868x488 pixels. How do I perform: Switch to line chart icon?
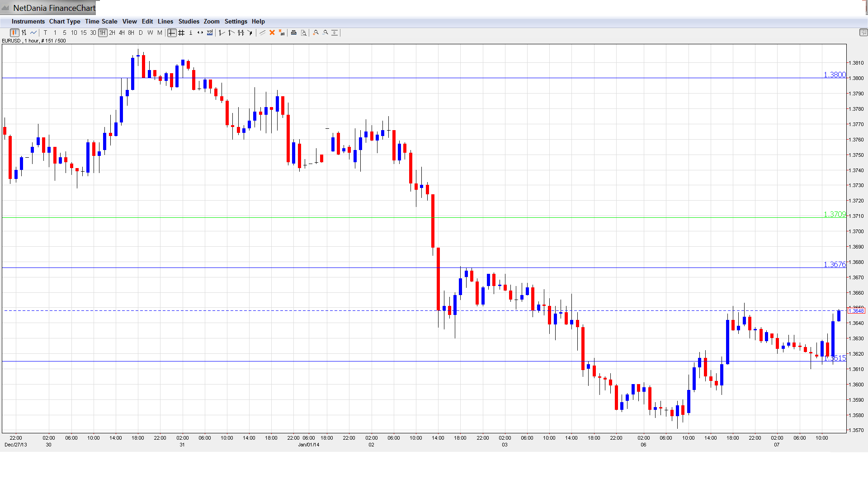[33, 33]
